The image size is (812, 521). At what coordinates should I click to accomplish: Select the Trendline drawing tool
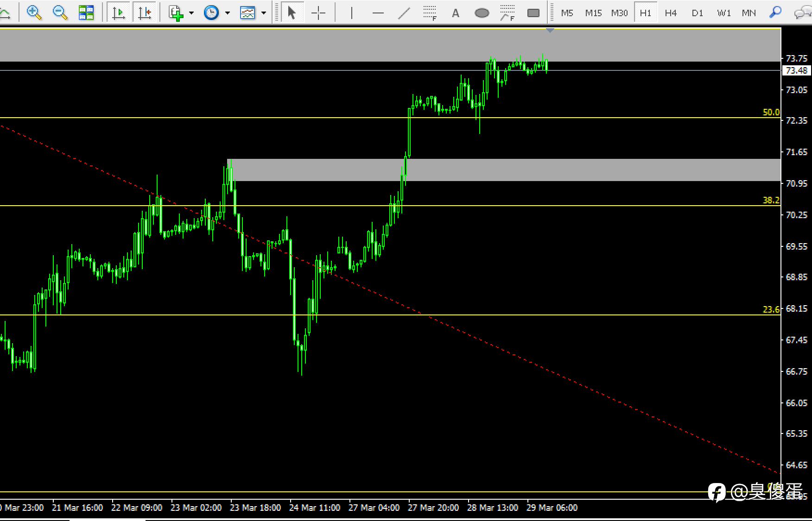(404, 13)
